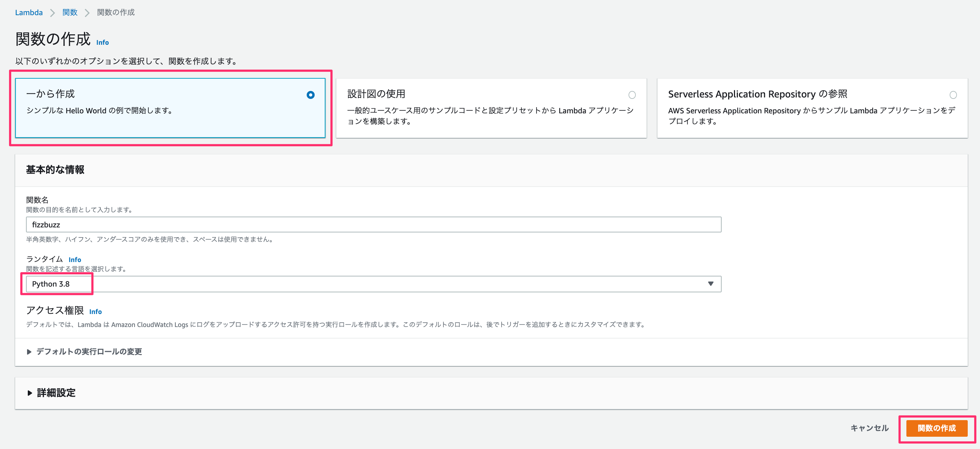The width and height of the screenshot is (980, 449).
Task: Click the 関数名 label text
Action: click(37, 200)
